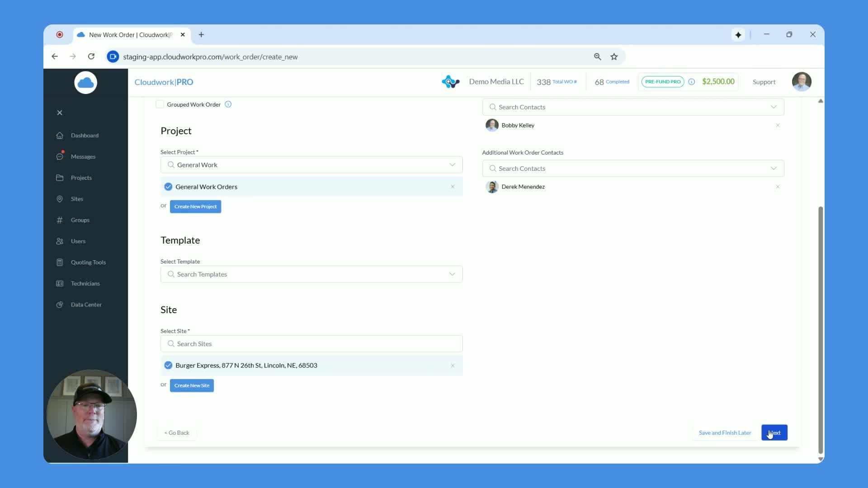The height and width of the screenshot is (488, 868).
Task: Bookmark this page with the star icon
Action: 614,56
